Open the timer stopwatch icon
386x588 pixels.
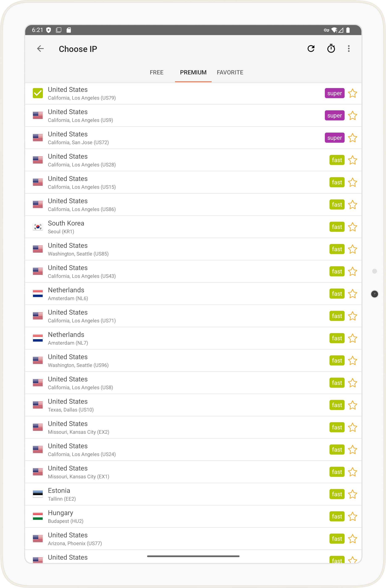pos(331,48)
